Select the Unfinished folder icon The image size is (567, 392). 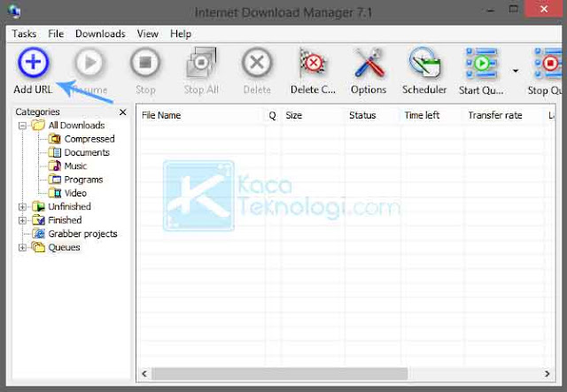click(38, 207)
